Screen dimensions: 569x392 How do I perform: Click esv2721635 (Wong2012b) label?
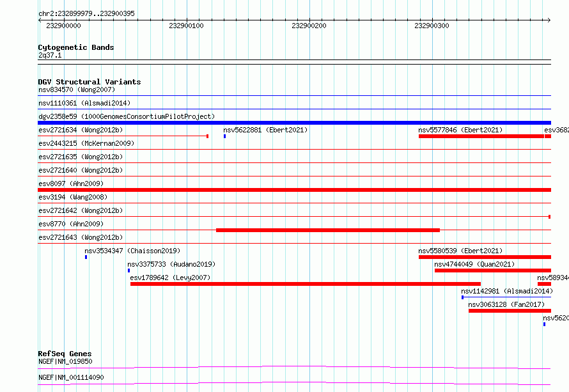pyautogui.click(x=81, y=157)
